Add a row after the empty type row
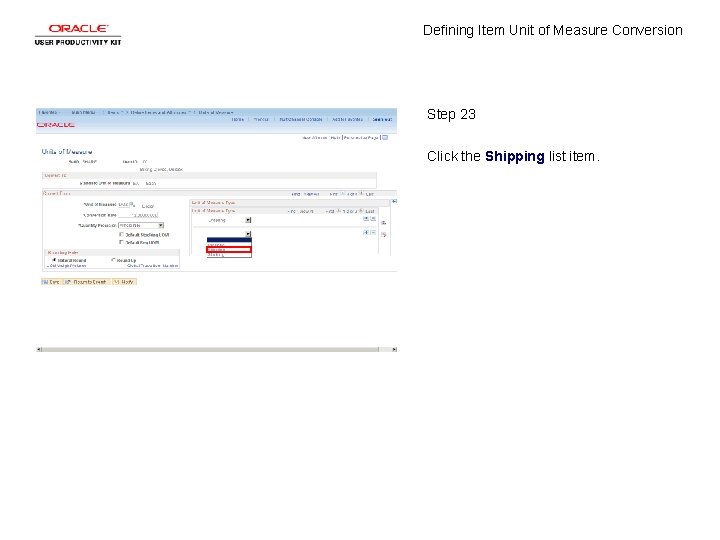The height and width of the screenshot is (540, 720). [366, 233]
